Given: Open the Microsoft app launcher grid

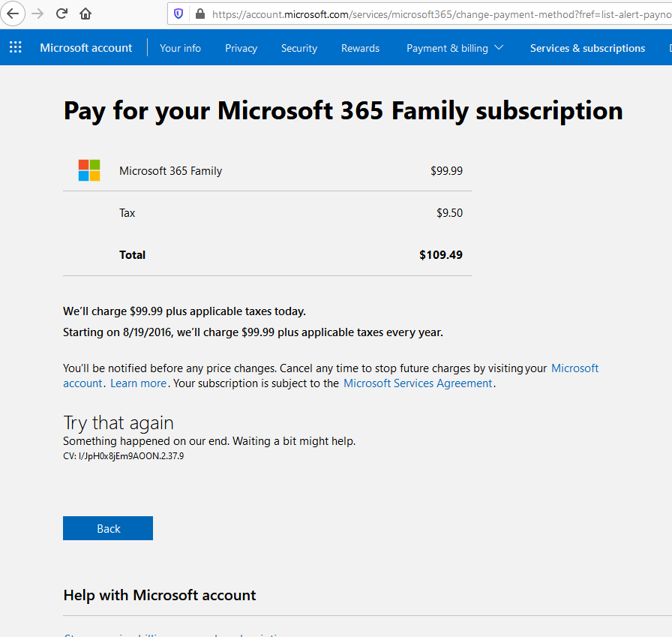Looking at the screenshot, I should click(x=15, y=48).
